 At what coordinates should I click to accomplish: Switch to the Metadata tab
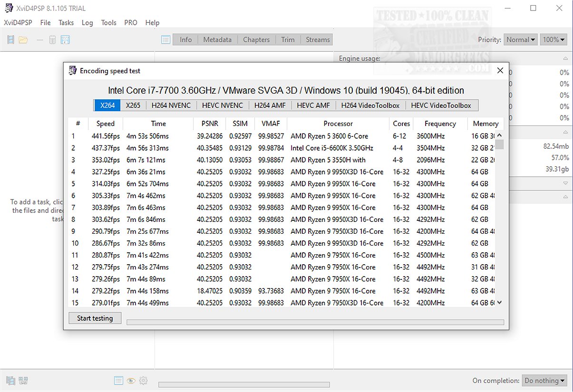coord(217,40)
